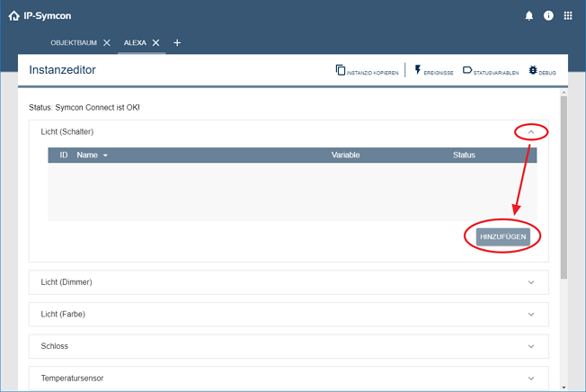Click Instanz-ID kopieren copy icon
Image resolution: width=586 pixels, height=392 pixels.
341,70
